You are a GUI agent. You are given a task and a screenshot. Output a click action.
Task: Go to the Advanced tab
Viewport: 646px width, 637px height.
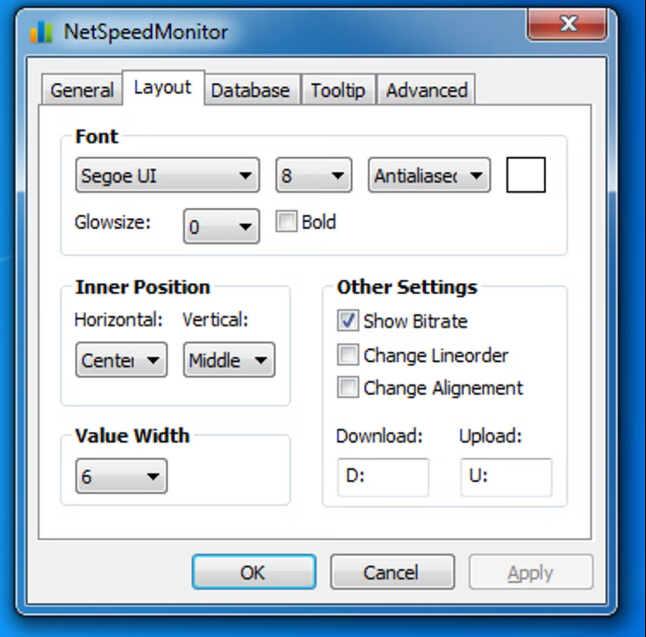pos(427,90)
